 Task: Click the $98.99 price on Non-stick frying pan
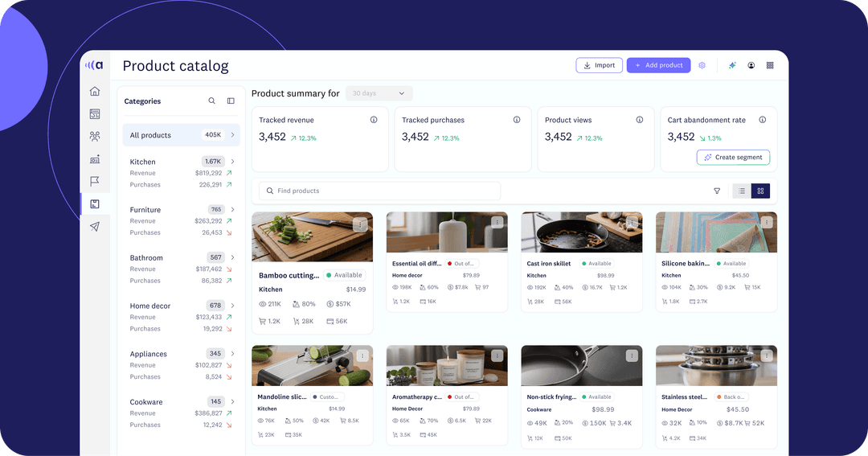[x=603, y=409]
